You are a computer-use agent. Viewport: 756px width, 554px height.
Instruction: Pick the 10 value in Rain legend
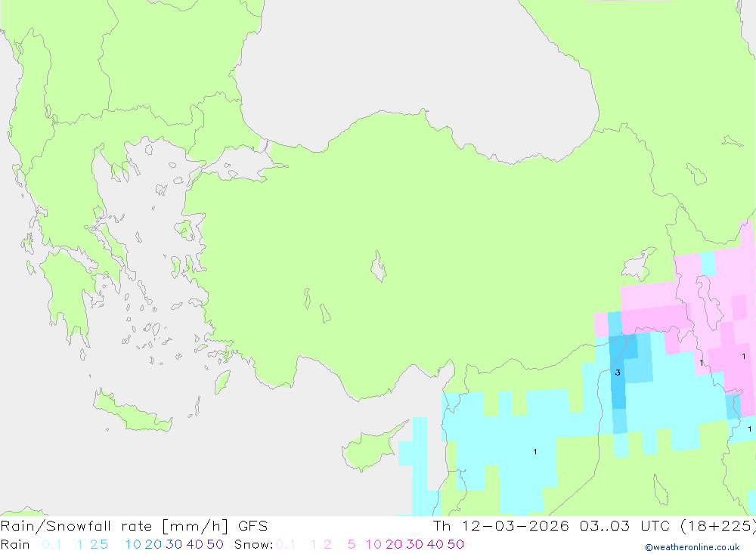tap(133, 544)
